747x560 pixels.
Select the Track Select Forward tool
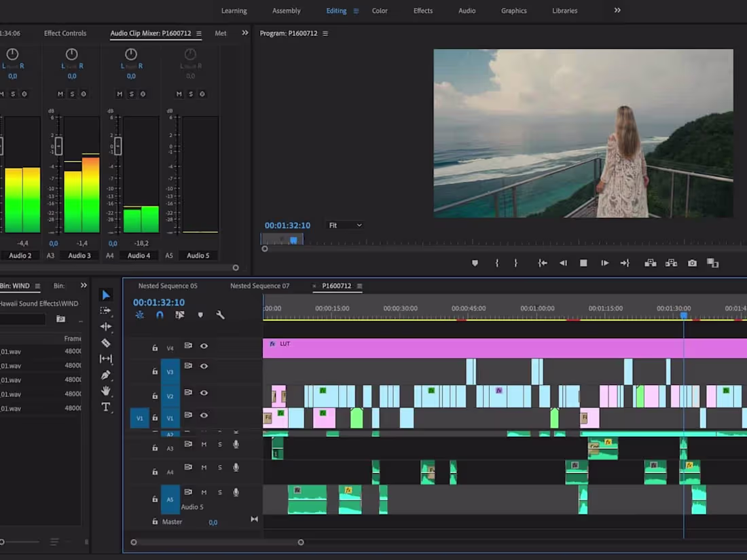point(106,311)
